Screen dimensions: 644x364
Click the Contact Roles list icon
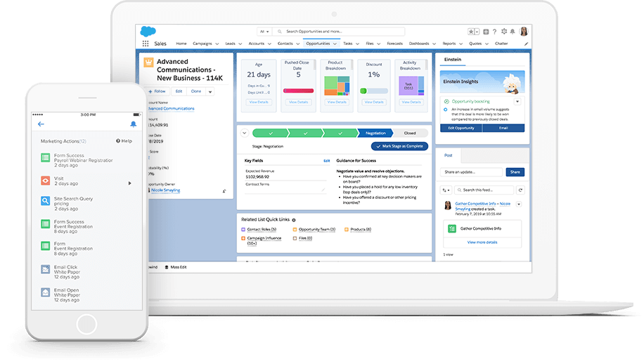[x=243, y=229]
